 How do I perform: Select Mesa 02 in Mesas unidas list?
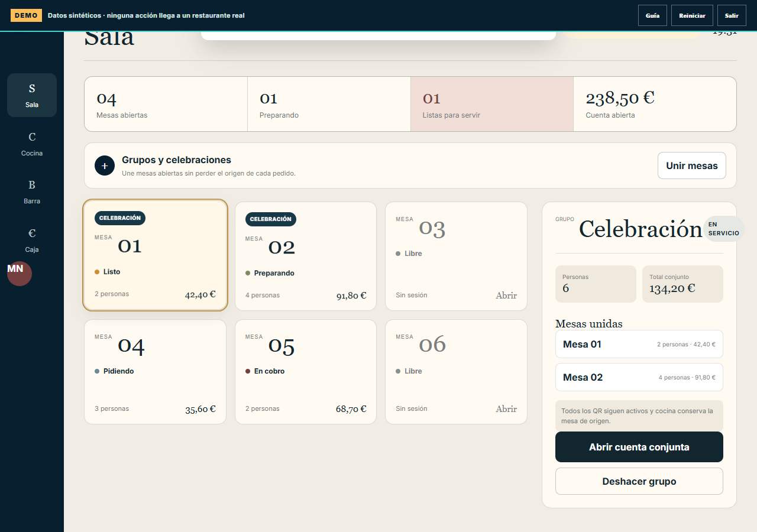[639, 377]
